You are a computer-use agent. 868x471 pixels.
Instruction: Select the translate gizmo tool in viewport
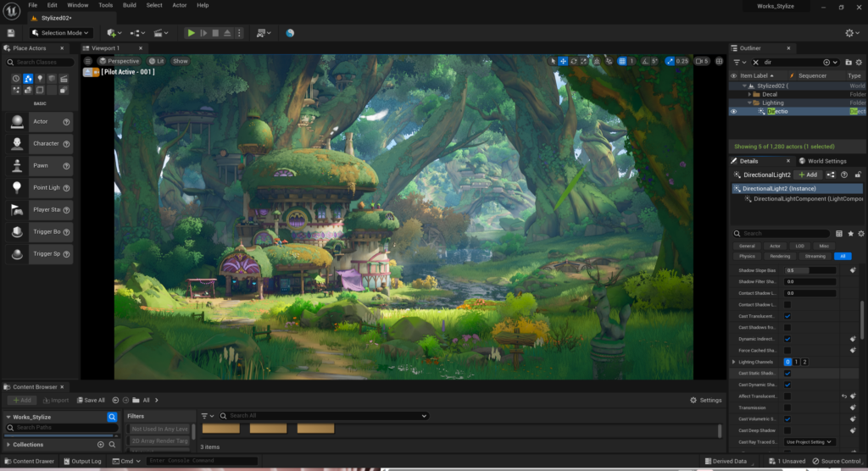tap(563, 61)
